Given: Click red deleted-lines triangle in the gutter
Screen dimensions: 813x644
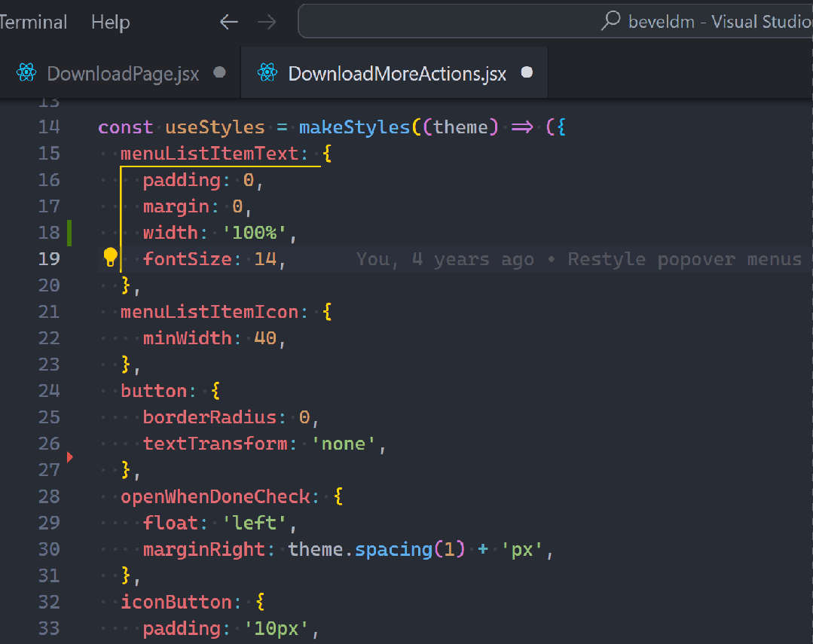Looking at the screenshot, I should click(x=70, y=456).
